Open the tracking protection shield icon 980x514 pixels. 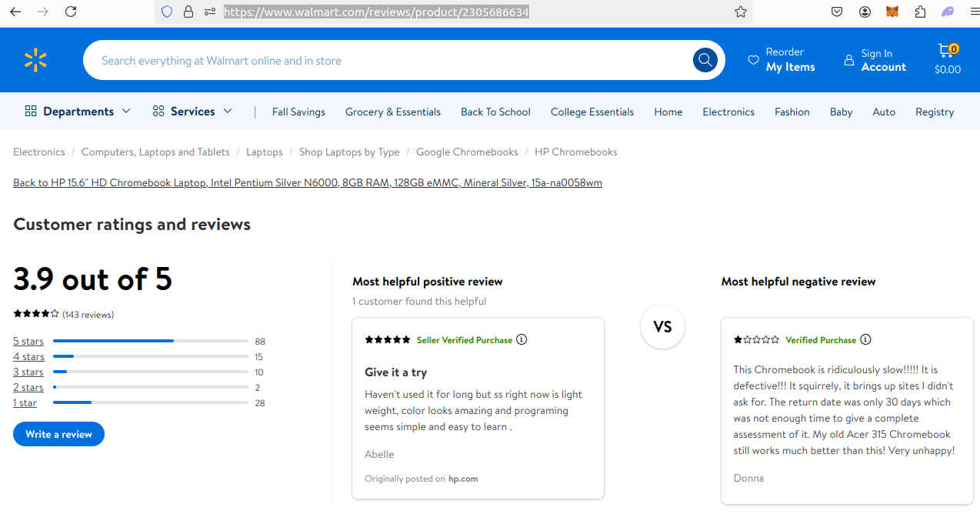167,12
